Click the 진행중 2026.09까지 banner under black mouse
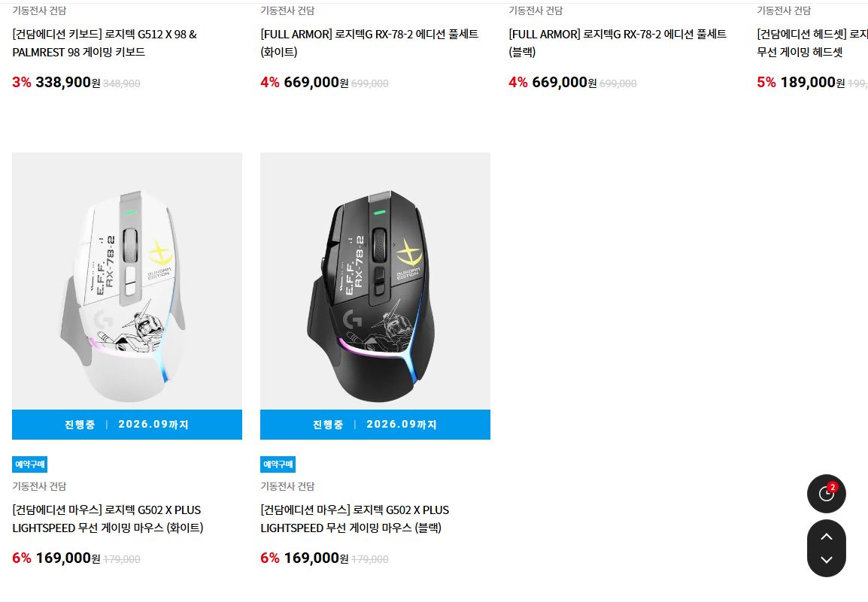The width and height of the screenshot is (868, 602). pyautogui.click(x=375, y=425)
